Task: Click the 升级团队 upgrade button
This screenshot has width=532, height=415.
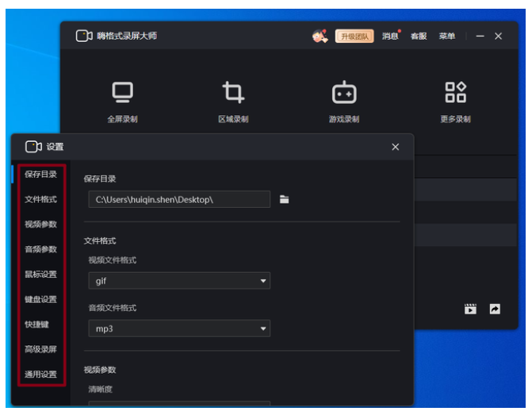Action: (x=354, y=37)
